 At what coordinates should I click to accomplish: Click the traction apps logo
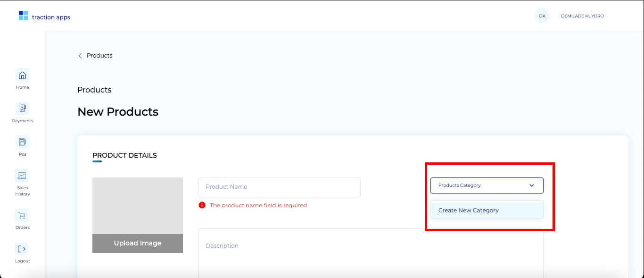click(44, 16)
